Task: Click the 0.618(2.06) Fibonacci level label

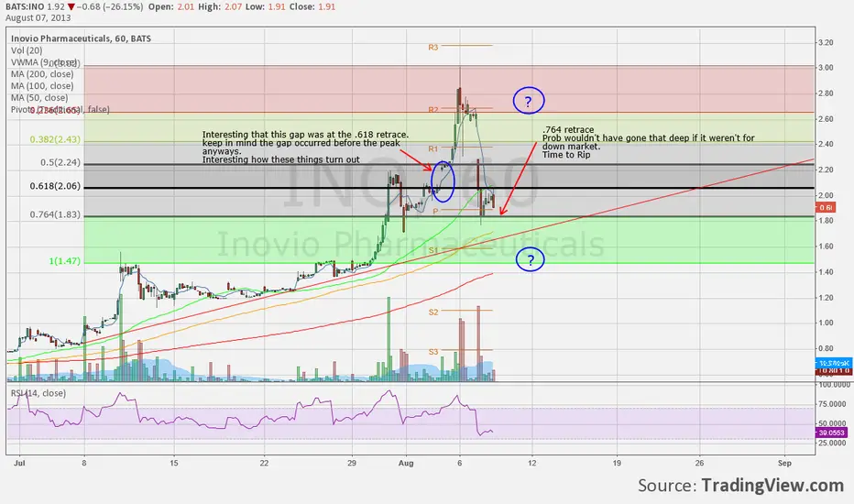Action: point(55,186)
